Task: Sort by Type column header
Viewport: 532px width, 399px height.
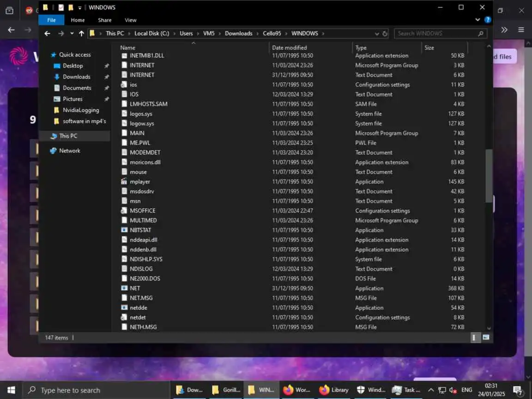Action: pos(361,48)
